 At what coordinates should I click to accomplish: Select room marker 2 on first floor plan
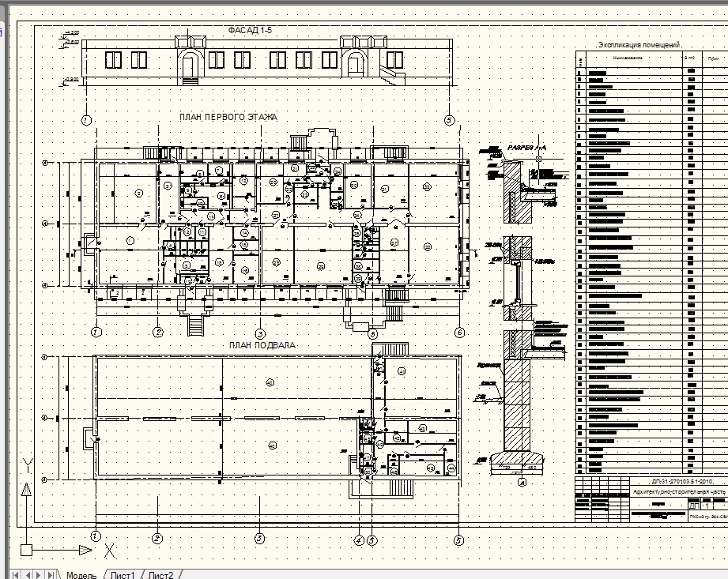[139, 193]
